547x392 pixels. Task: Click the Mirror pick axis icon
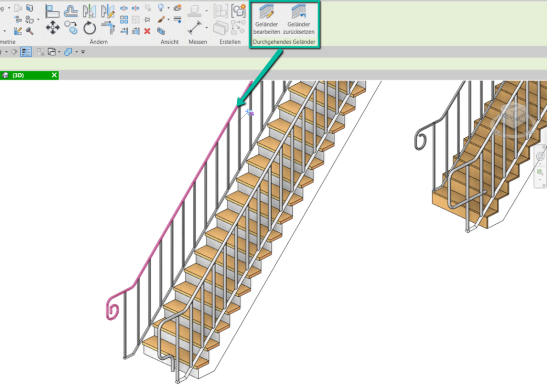(x=89, y=10)
